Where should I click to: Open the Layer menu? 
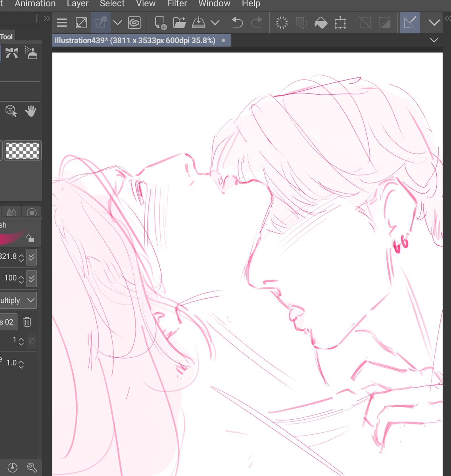coord(78,4)
